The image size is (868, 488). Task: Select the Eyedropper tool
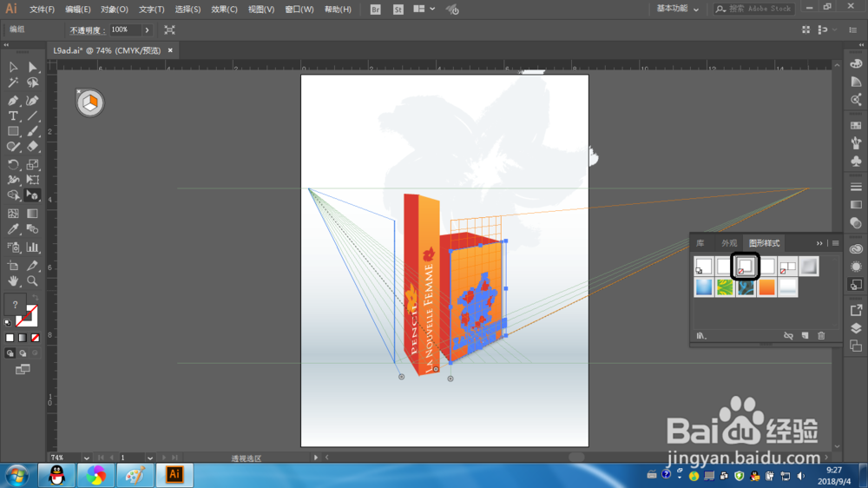pyautogui.click(x=13, y=228)
